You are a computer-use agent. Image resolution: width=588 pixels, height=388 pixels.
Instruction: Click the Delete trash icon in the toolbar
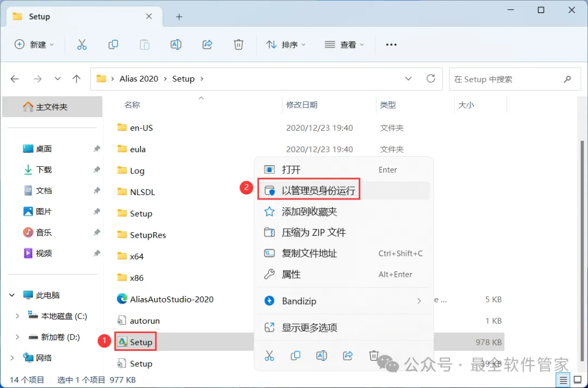click(238, 45)
